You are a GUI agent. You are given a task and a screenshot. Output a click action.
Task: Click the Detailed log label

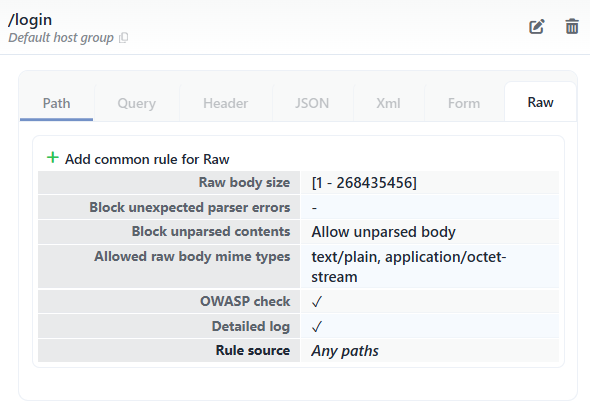tap(251, 326)
